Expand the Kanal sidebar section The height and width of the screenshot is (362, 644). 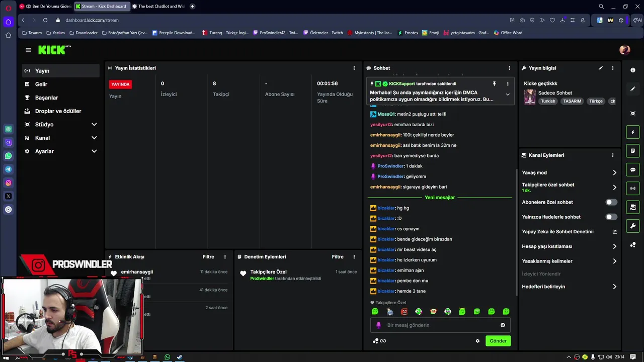pos(94,138)
